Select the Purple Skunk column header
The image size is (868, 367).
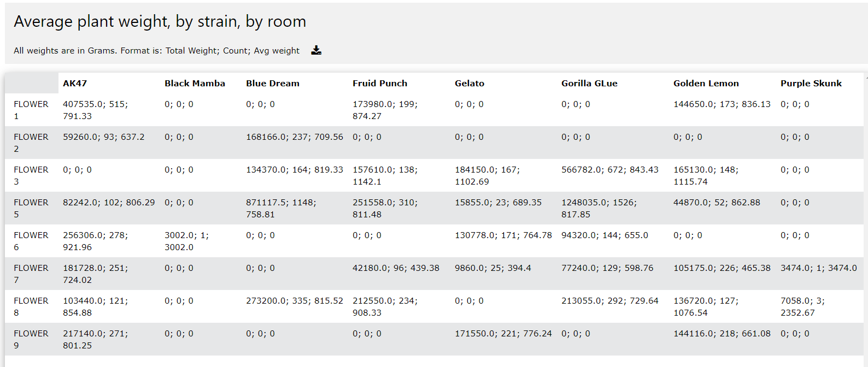(811, 84)
